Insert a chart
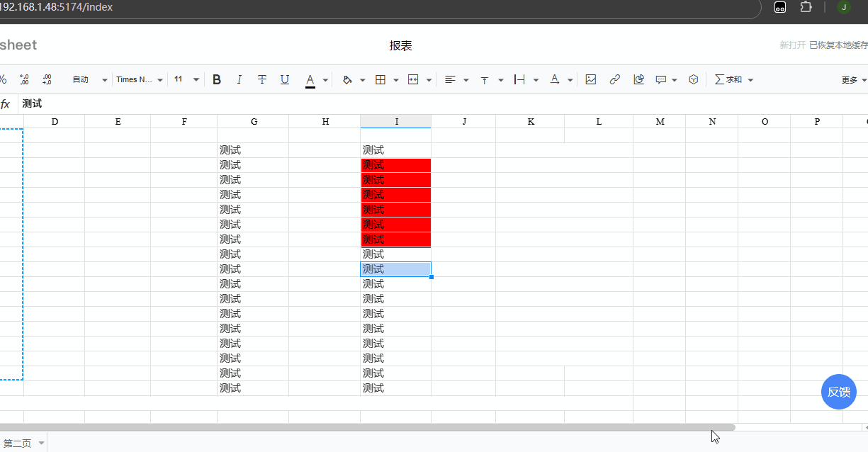The width and height of the screenshot is (868, 452). pos(638,80)
